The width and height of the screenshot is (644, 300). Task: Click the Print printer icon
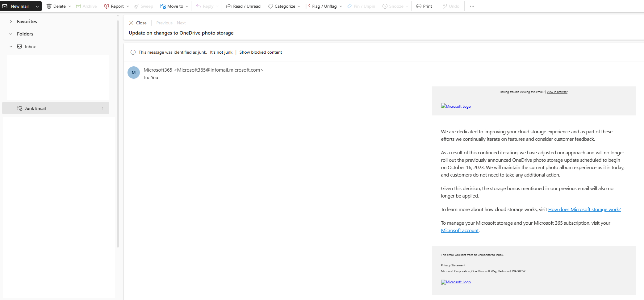419,6
